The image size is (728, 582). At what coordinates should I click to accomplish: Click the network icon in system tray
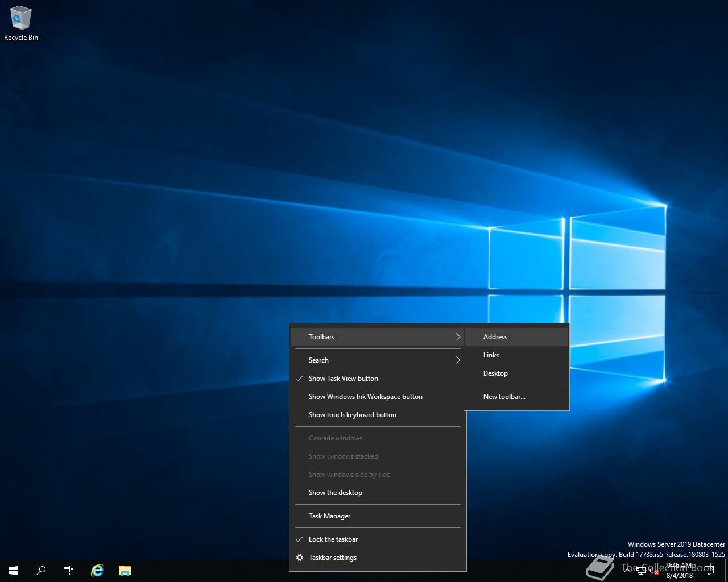pos(640,571)
